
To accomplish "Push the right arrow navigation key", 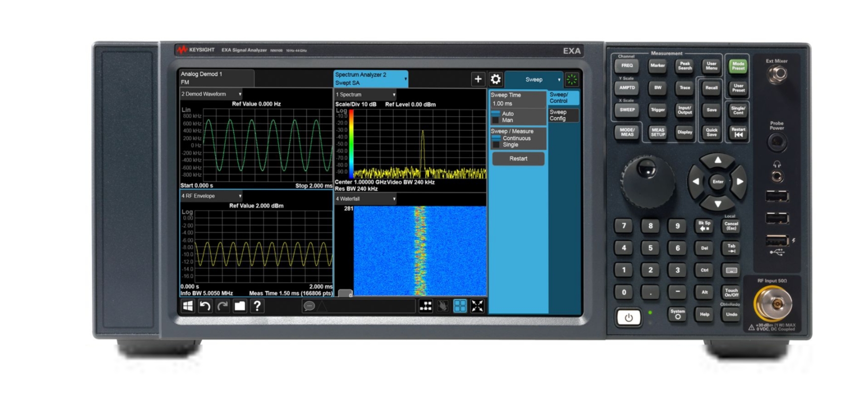I will tap(740, 181).
